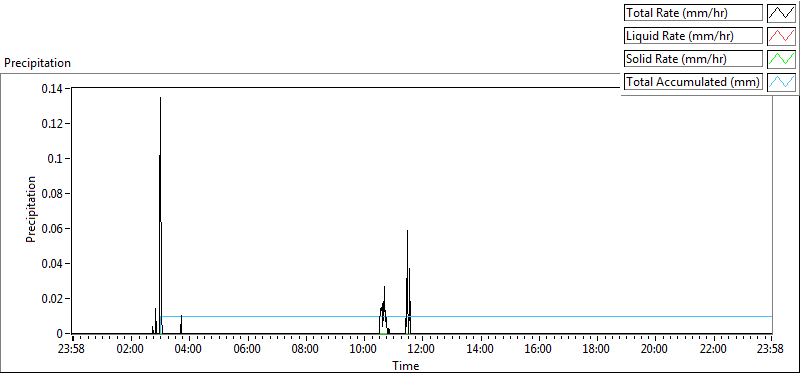The height and width of the screenshot is (373, 800).
Task: Click the first 23:58 x-axis start time
Action: pos(72,350)
